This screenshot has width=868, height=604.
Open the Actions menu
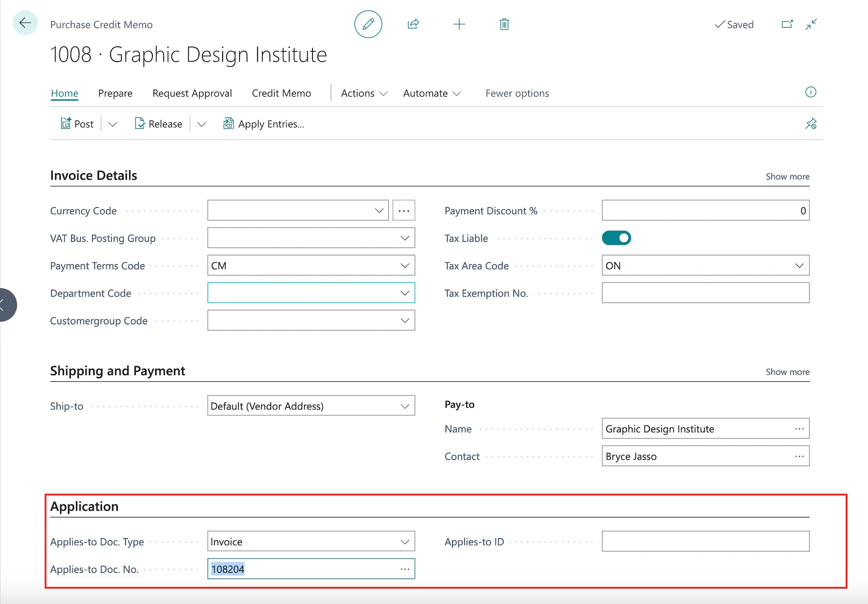click(x=364, y=93)
